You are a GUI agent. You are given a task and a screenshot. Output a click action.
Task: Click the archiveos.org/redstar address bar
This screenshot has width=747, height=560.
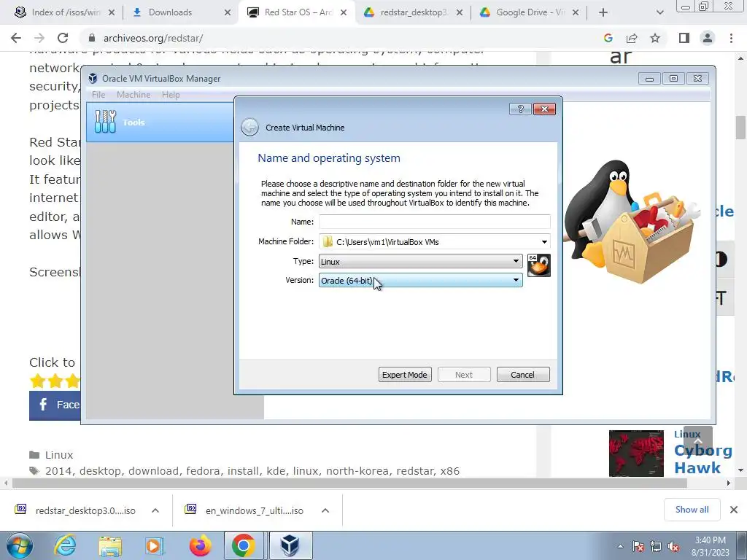343,38
